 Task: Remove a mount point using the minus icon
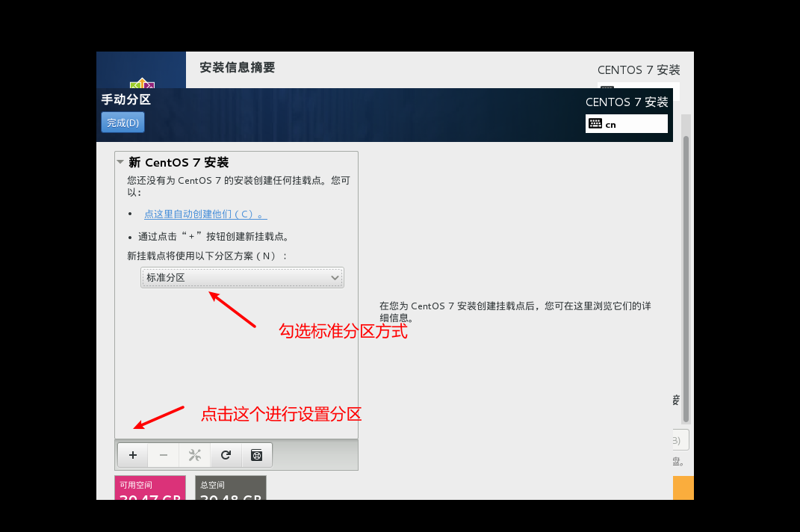pyautogui.click(x=163, y=454)
